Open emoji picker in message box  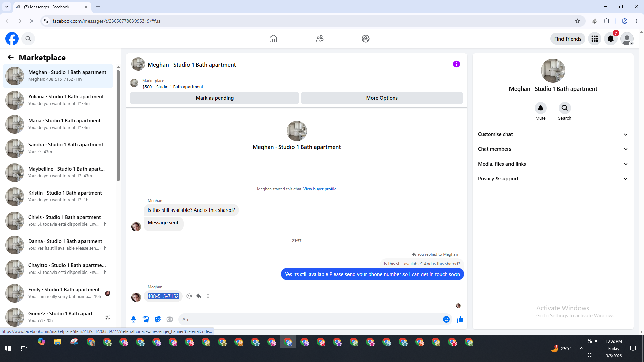pyautogui.click(x=446, y=319)
